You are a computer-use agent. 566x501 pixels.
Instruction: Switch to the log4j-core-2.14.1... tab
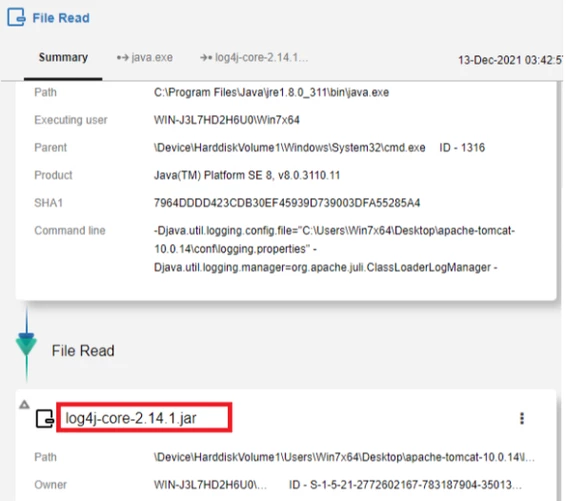tap(254, 57)
